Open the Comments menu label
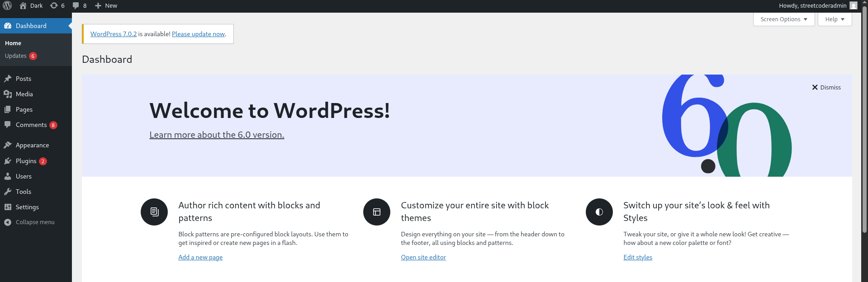This screenshot has width=868, height=282. click(x=31, y=125)
